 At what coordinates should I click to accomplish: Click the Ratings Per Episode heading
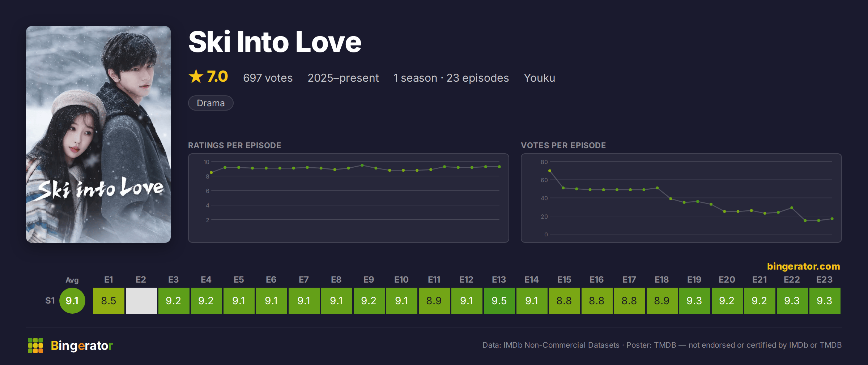coord(234,145)
